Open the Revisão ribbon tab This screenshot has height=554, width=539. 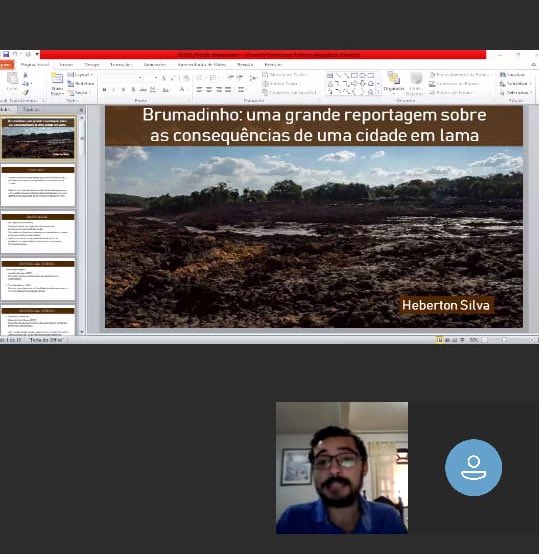click(245, 65)
